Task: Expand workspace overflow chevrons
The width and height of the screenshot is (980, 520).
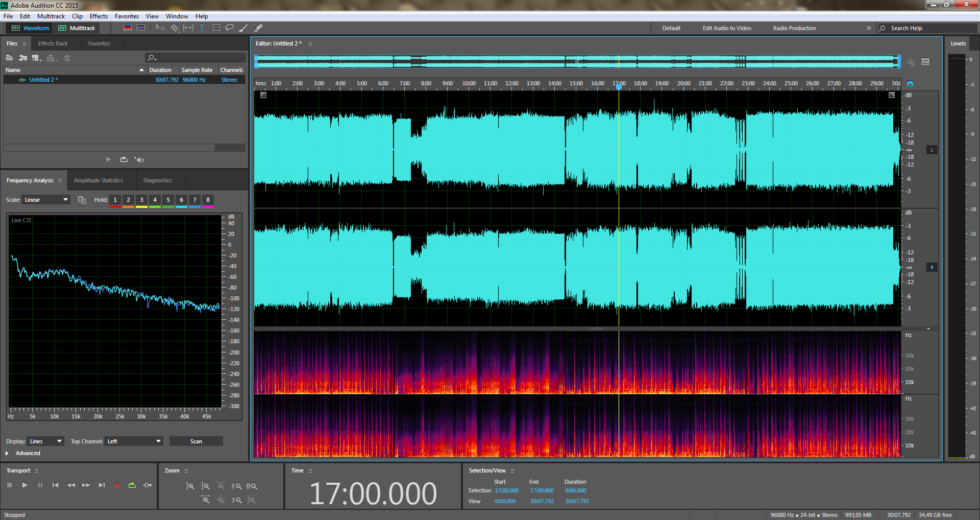Action: (869, 28)
